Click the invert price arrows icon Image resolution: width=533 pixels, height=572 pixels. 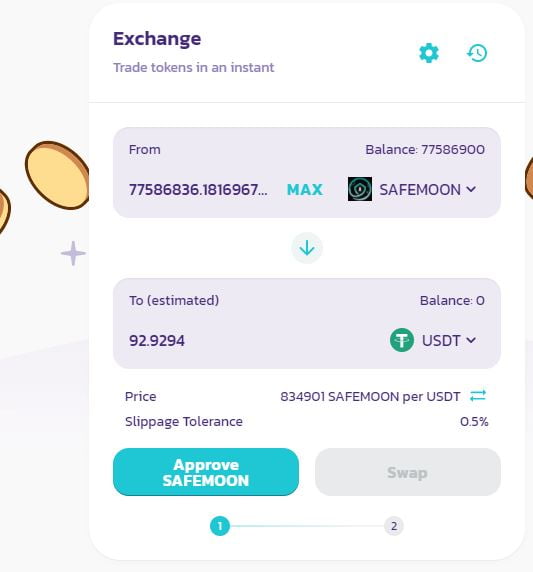click(478, 396)
